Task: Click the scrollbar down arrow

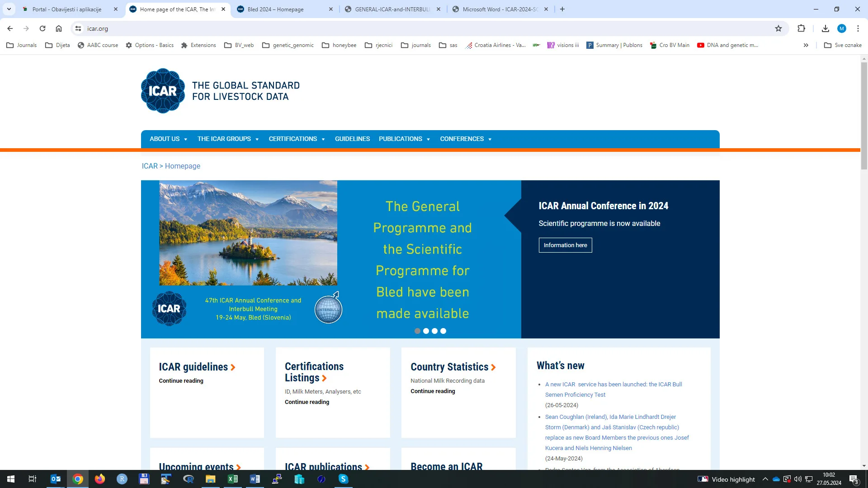Action: click(864, 466)
